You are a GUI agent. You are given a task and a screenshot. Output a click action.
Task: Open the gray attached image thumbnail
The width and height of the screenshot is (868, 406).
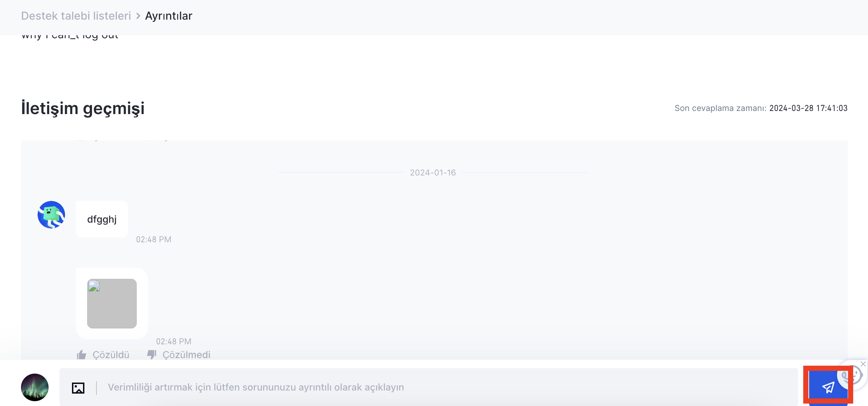112,304
